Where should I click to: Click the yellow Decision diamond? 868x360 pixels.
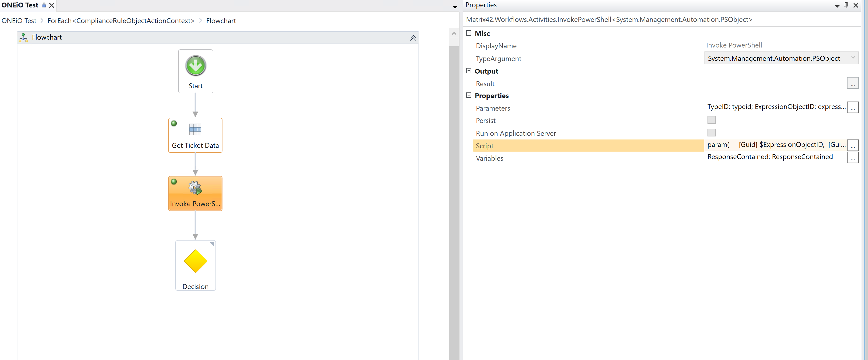(195, 261)
